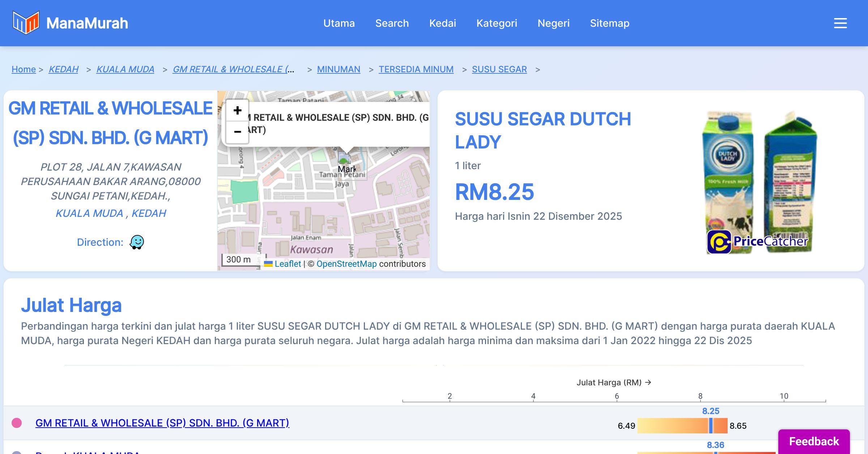
Task: Zoom out on the map
Action: click(x=237, y=132)
